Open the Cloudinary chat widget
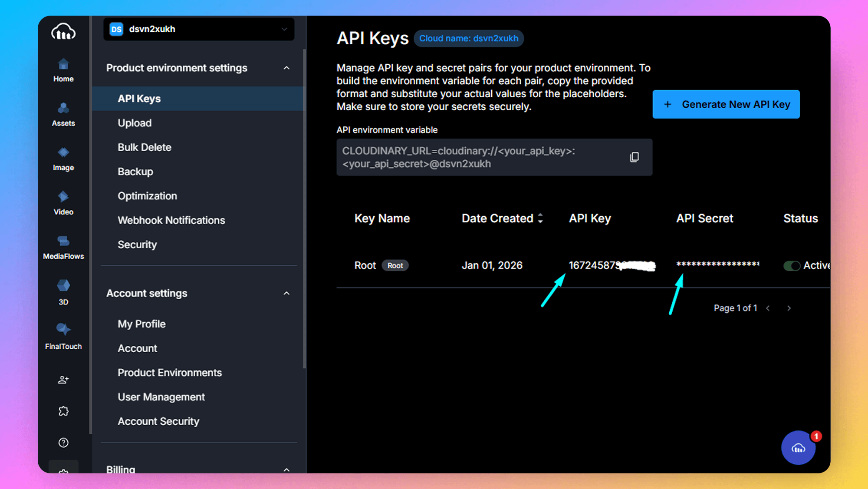 point(798,448)
